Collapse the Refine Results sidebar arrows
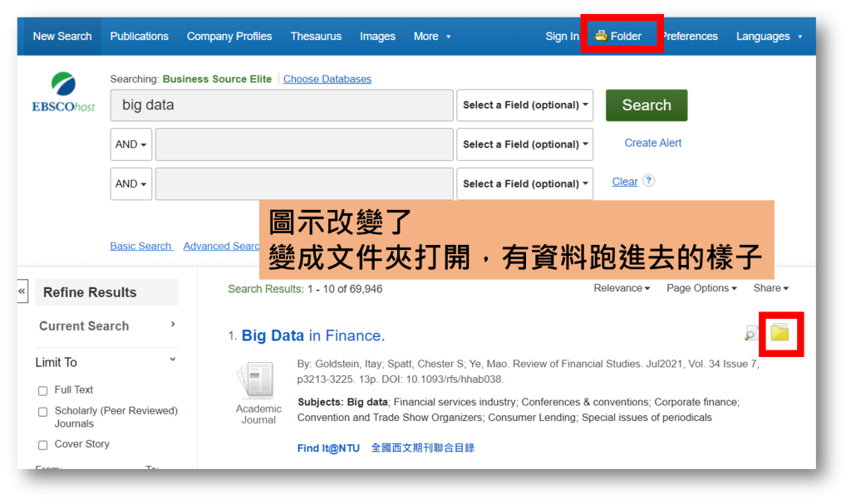Image resolution: width=851 pixels, height=504 pixels. [22, 291]
